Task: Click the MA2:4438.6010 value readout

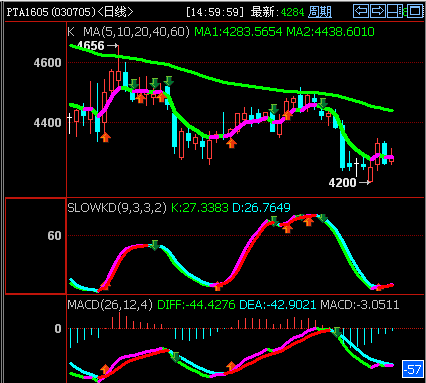Action: [x=330, y=32]
